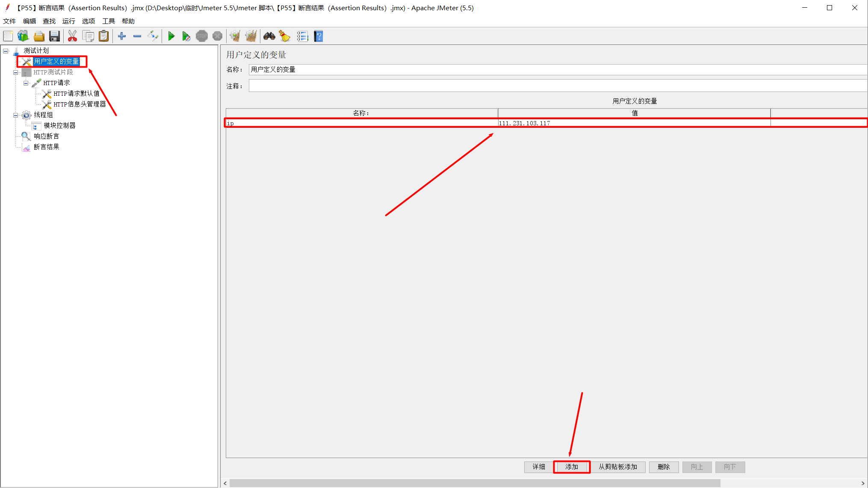Open the Help question mark icon
868x488 pixels.
coord(319,36)
